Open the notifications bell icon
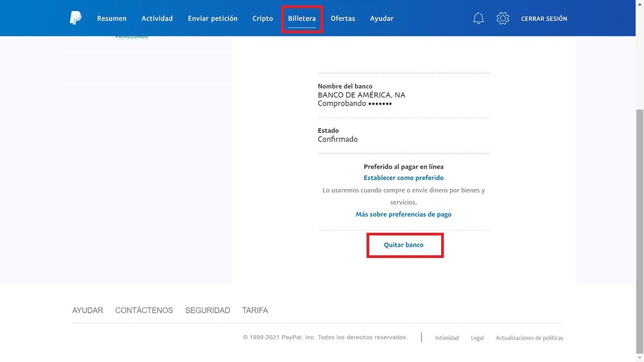 tap(478, 18)
